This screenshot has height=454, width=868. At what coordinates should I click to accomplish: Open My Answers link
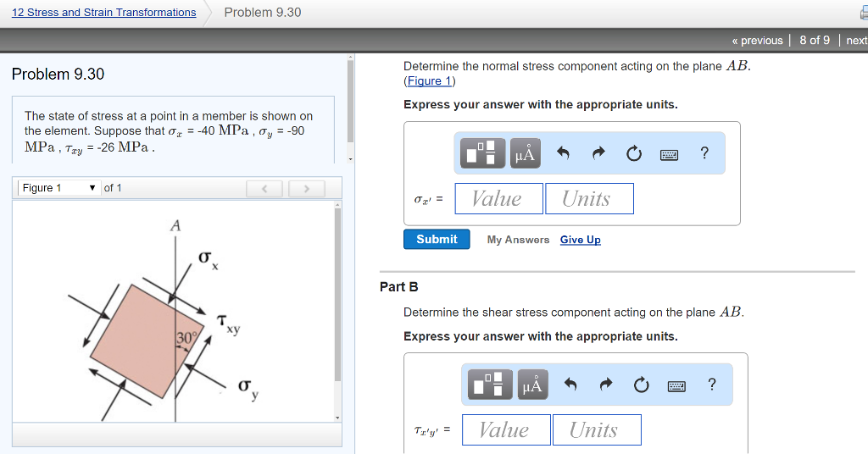click(518, 240)
